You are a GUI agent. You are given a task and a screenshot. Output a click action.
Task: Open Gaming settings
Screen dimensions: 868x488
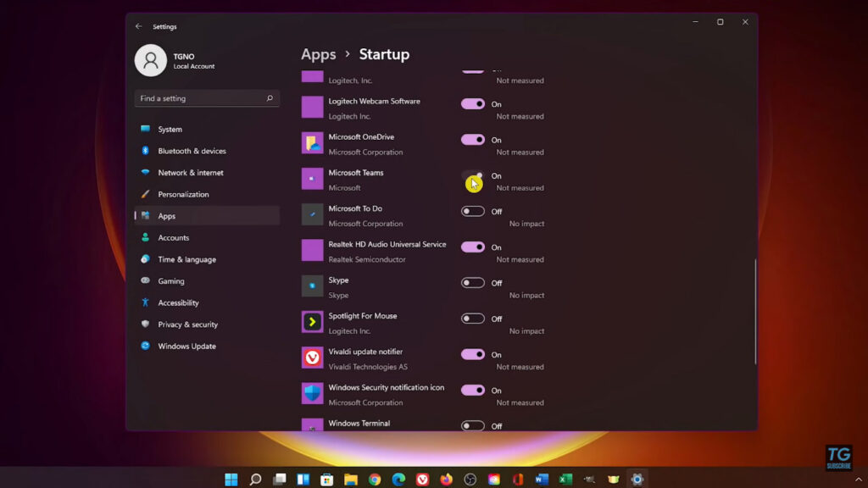(x=207, y=281)
